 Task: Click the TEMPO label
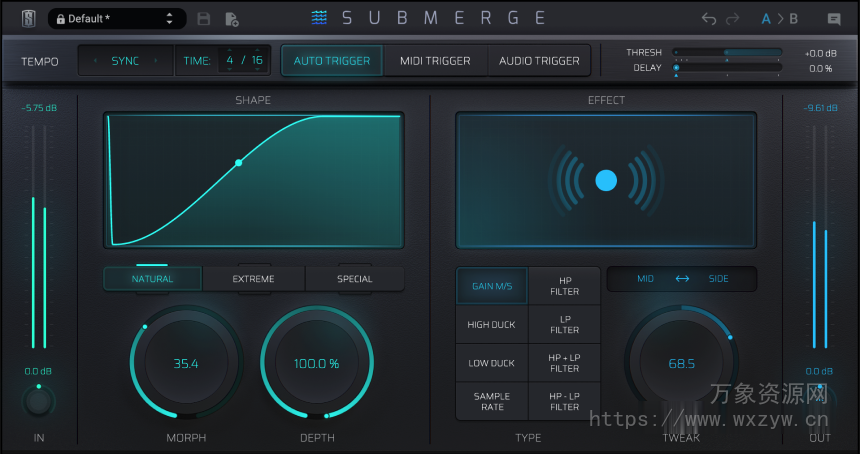[39, 61]
